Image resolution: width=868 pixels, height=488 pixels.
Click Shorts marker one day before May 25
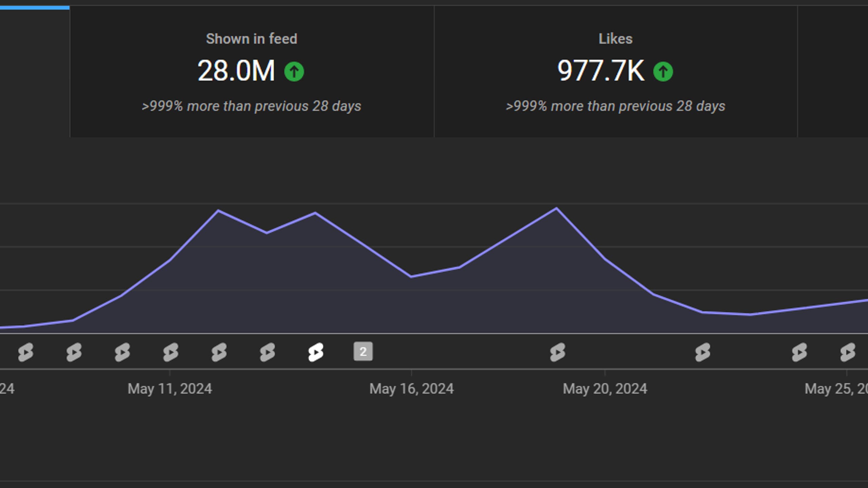click(x=799, y=352)
